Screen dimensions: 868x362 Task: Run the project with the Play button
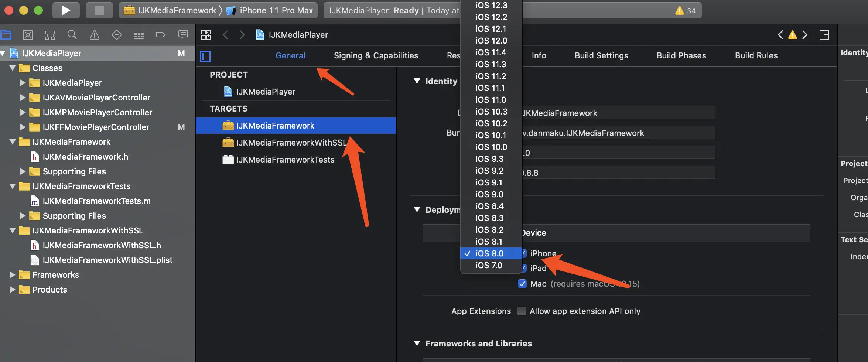click(x=66, y=10)
